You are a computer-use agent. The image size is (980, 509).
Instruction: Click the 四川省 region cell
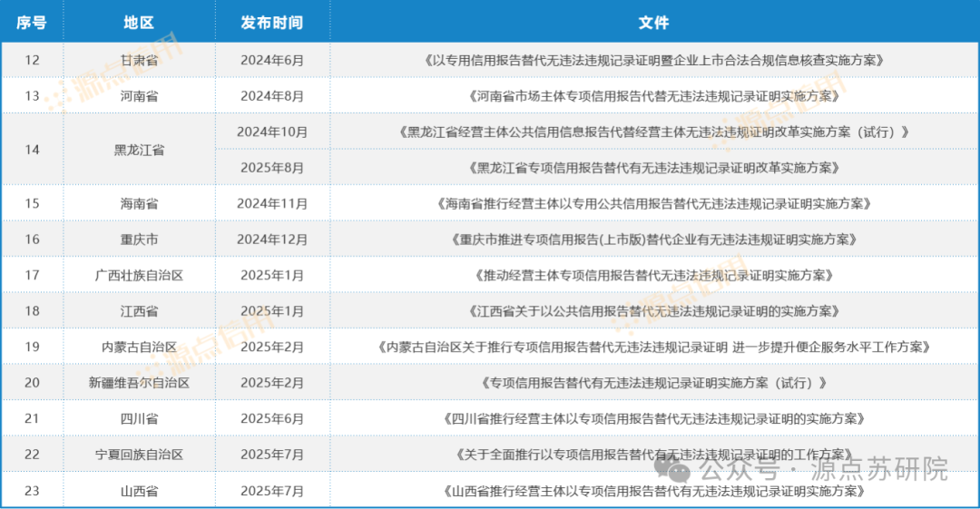tap(139, 418)
